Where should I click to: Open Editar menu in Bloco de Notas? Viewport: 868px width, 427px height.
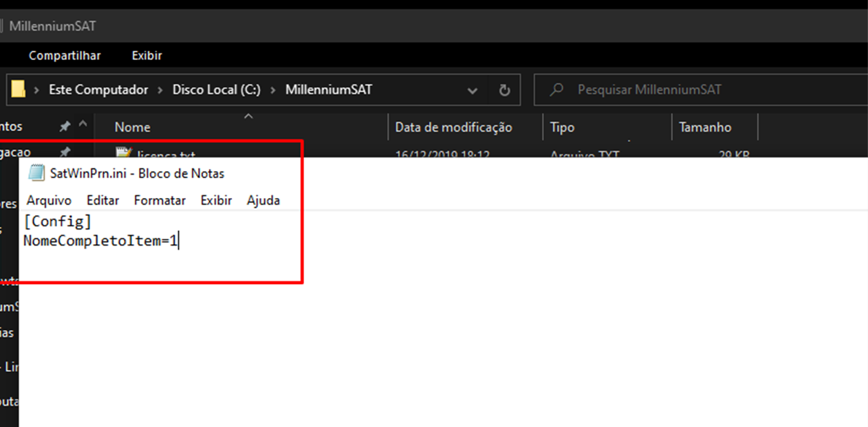click(x=102, y=200)
